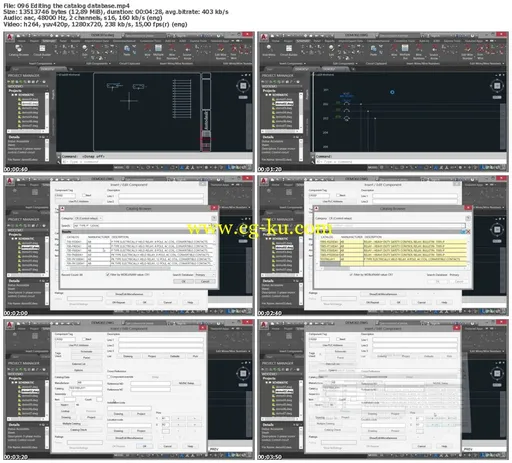Choose Multiple Bus icon in the 00:00:40 frame

click(x=158, y=49)
